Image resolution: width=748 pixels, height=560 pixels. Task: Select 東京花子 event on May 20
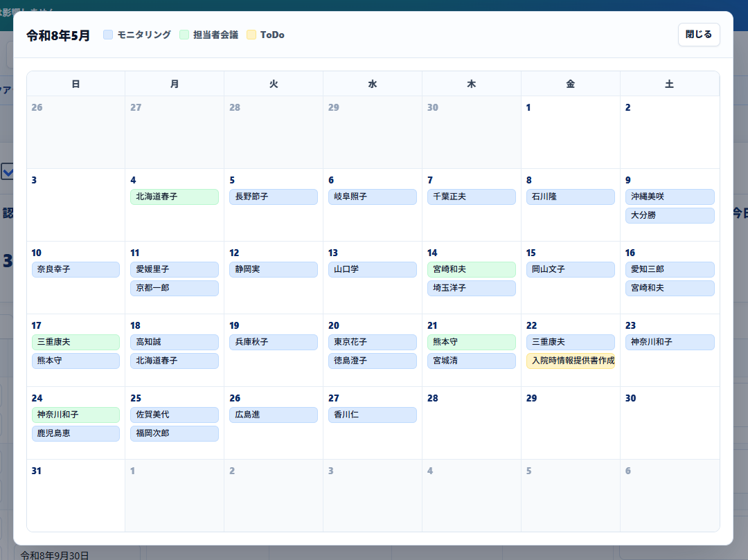click(373, 342)
